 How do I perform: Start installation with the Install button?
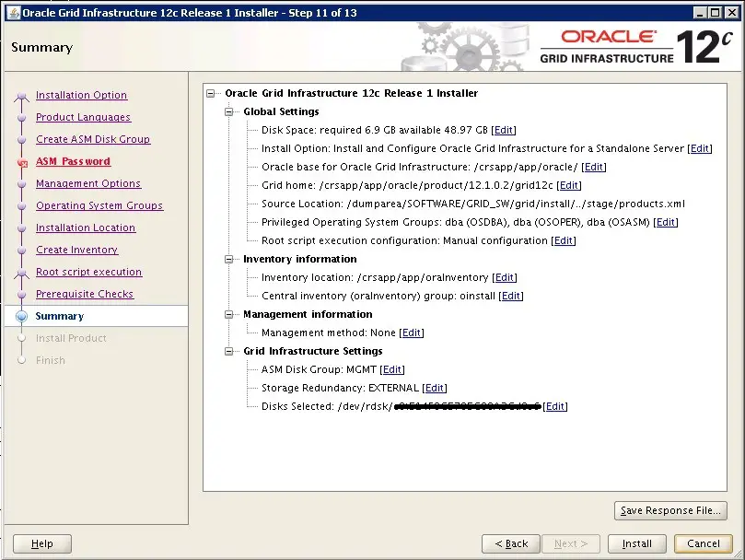tap(636, 543)
